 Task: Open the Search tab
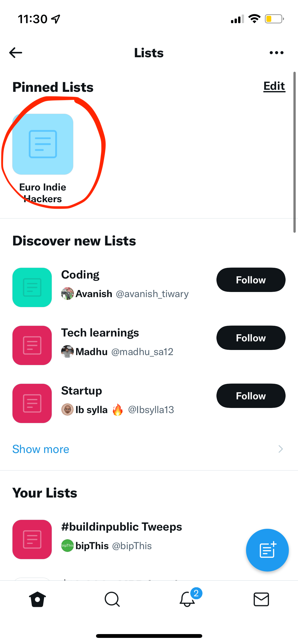[x=112, y=599]
